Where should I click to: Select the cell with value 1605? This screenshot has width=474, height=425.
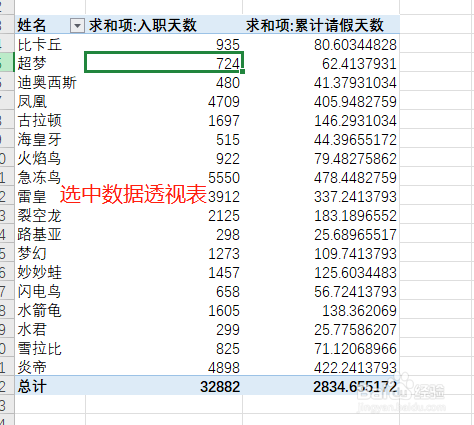[x=164, y=310]
